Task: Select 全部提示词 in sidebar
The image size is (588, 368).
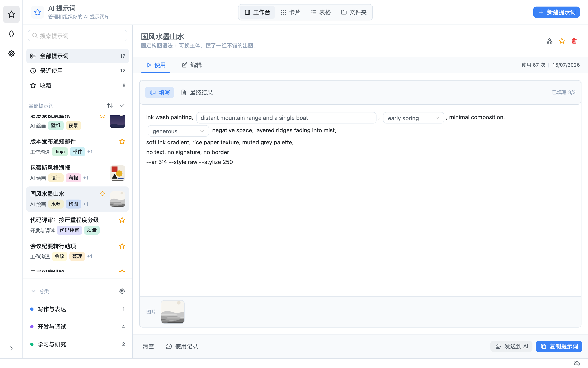Action: pyautogui.click(x=78, y=56)
